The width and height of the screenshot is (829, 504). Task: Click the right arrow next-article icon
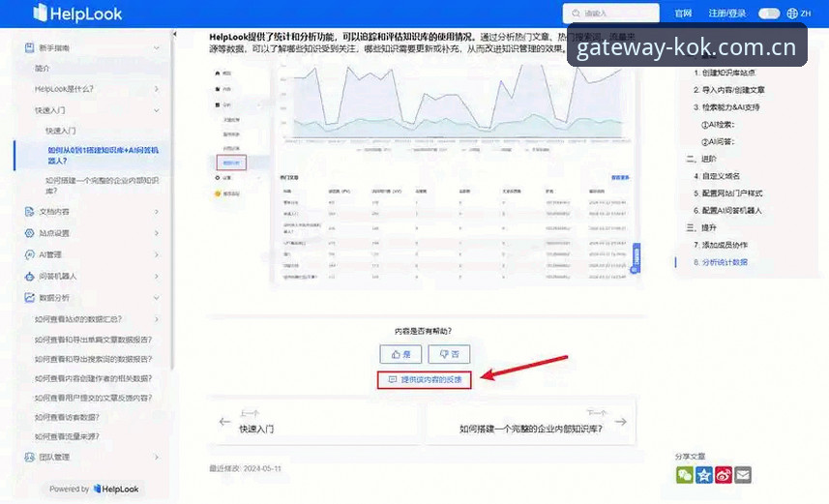621,422
